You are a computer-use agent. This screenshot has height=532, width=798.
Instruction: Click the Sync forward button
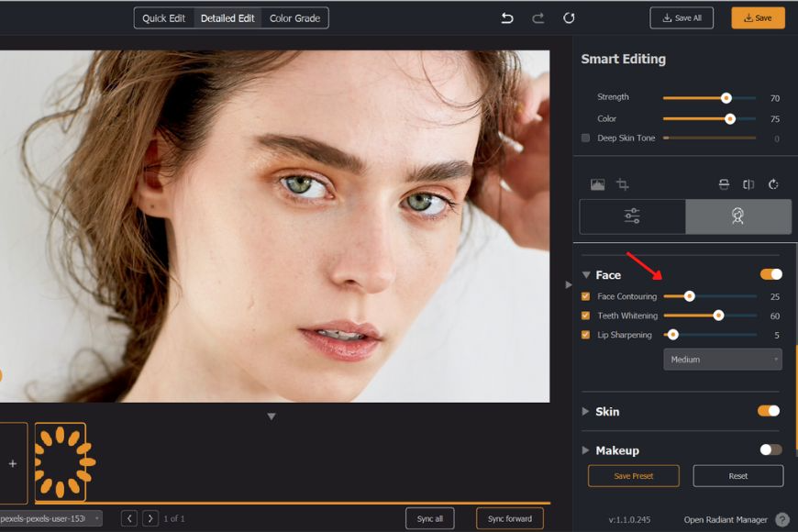(x=509, y=517)
